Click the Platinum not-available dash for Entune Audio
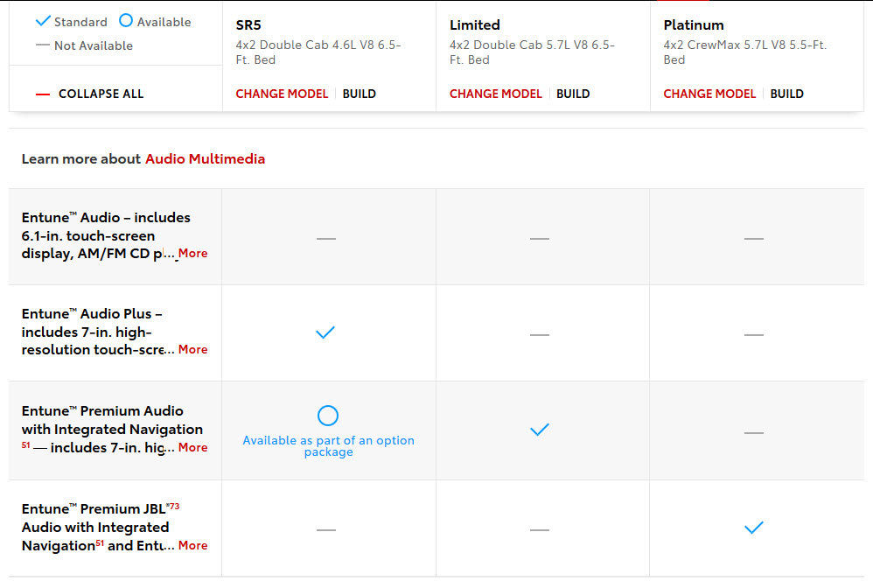Image resolution: width=873 pixels, height=588 pixels. click(x=754, y=238)
